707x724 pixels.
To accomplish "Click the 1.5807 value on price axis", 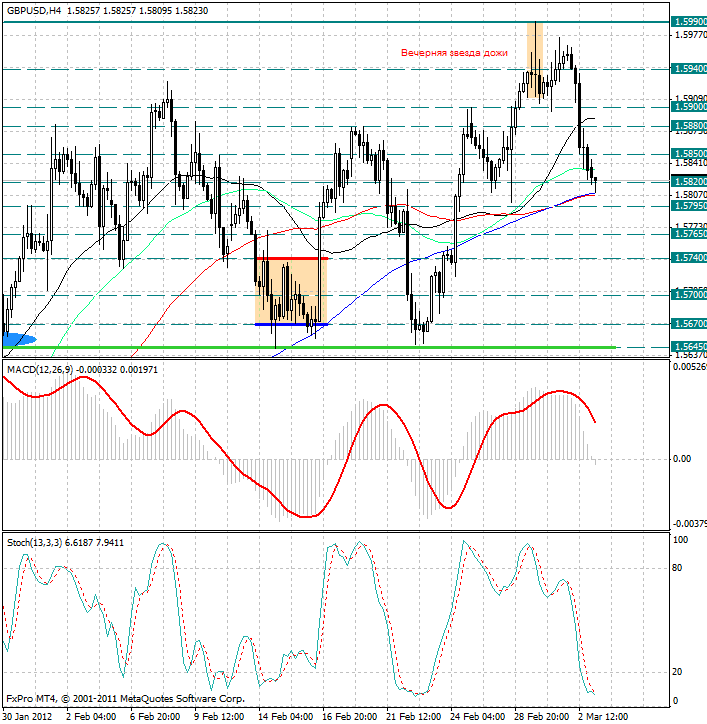I will pos(690,194).
